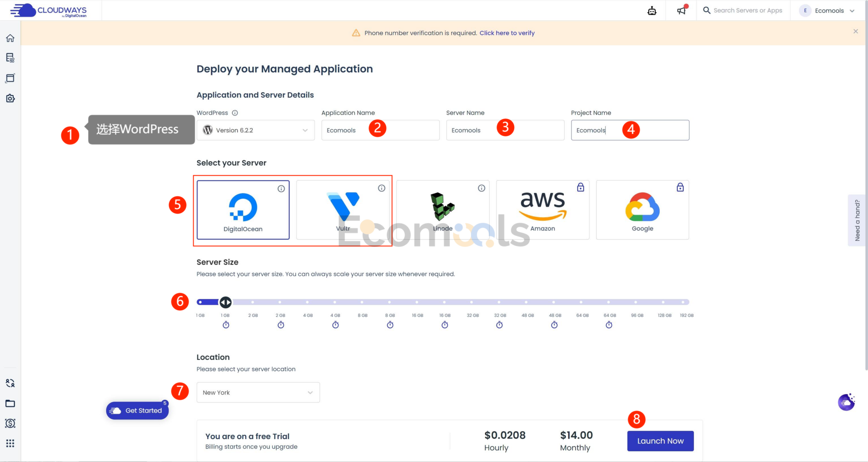
Task: Open the floating chat assistant icon
Action: [x=846, y=402]
